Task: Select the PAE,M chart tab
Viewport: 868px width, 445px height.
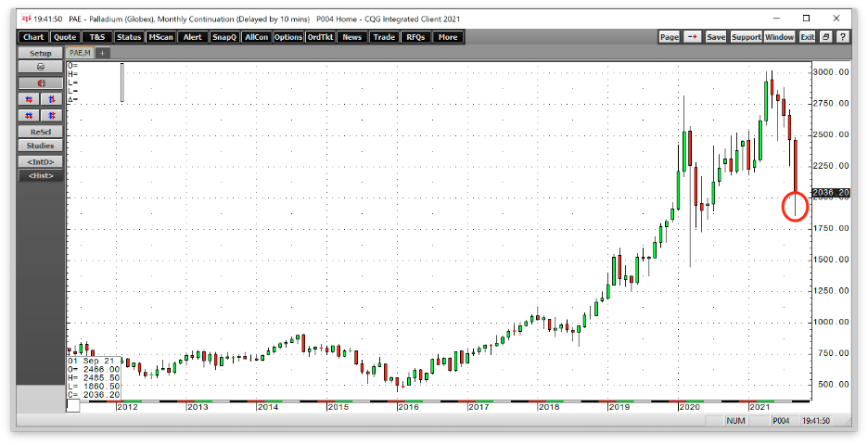Action: (x=80, y=53)
